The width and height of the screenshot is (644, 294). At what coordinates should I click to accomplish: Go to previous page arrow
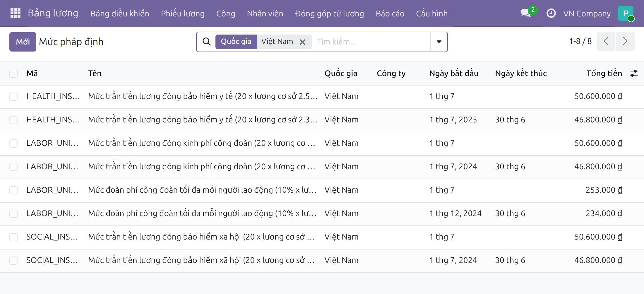coord(606,41)
